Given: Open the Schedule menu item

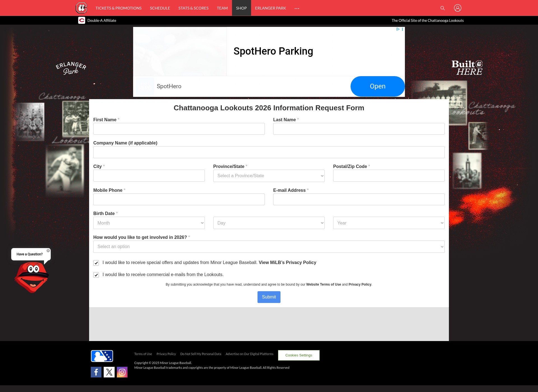Looking at the screenshot, I should 160,8.
